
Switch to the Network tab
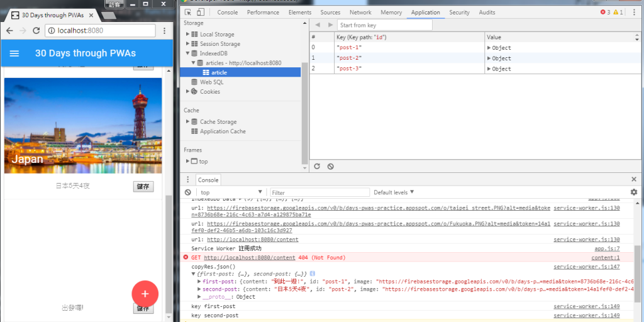360,13
